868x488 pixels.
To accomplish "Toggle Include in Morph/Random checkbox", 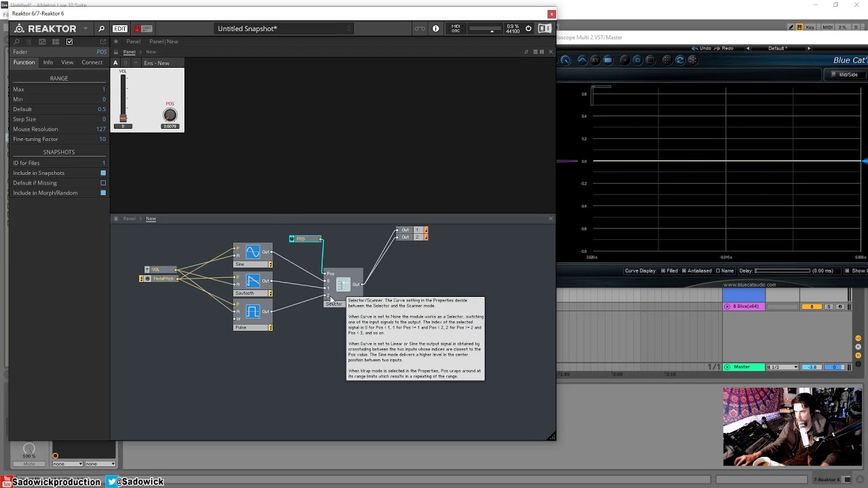I will [103, 193].
